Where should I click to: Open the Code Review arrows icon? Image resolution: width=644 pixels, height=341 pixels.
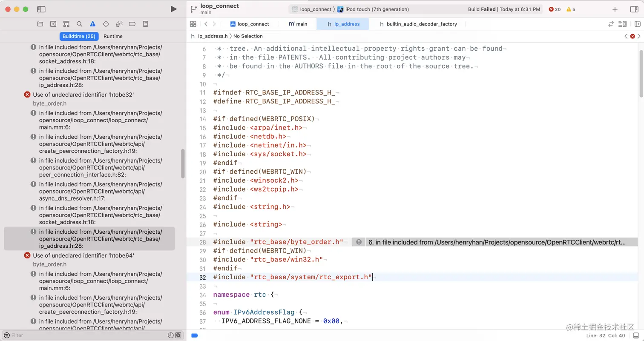pyautogui.click(x=611, y=24)
